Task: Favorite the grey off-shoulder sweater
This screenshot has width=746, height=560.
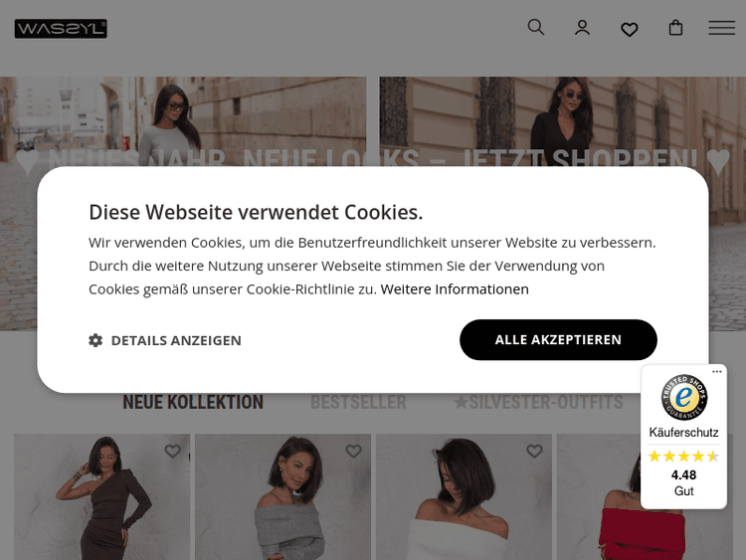Action: [353, 451]
